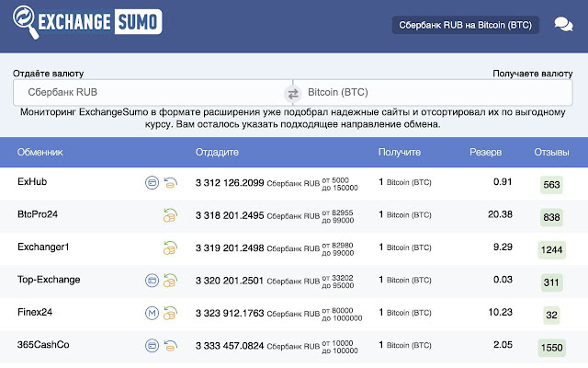
Task: Click the limits от 5000 до 150000
Action: (x=340, y=184)
